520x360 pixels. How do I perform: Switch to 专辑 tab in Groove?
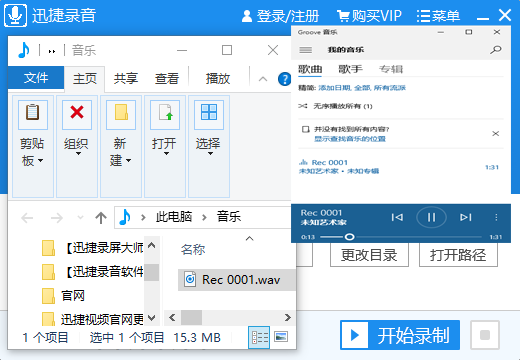[391, 69]
